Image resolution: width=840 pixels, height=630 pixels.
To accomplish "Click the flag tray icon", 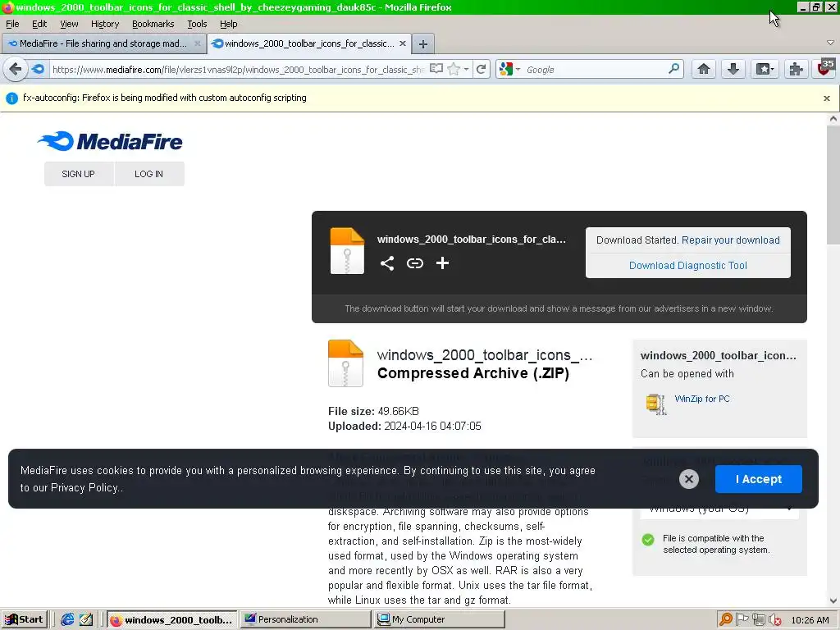I will (742, 620).
